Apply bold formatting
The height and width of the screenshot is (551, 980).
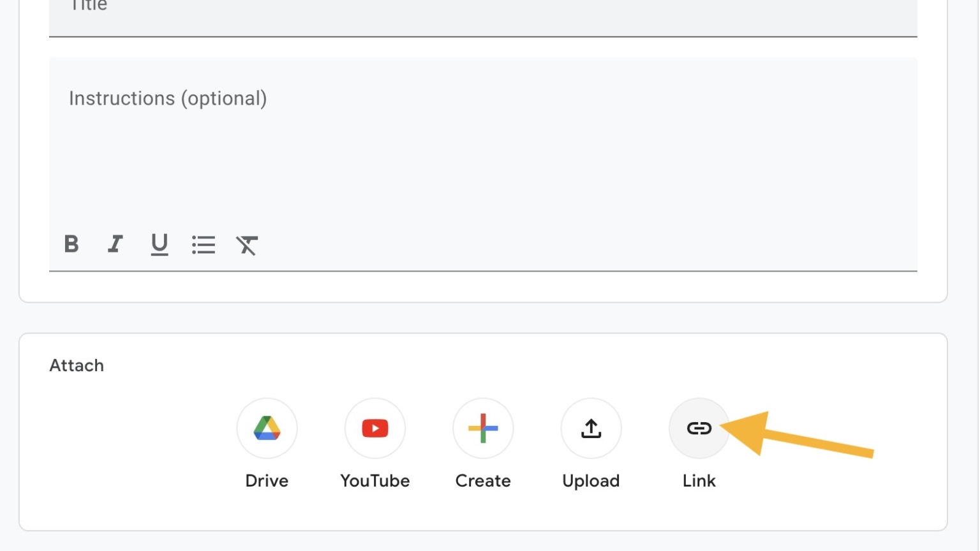coord(71,244)
